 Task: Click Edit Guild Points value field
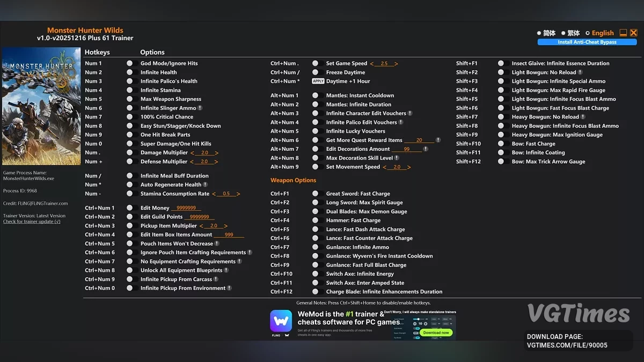point(200,217)
